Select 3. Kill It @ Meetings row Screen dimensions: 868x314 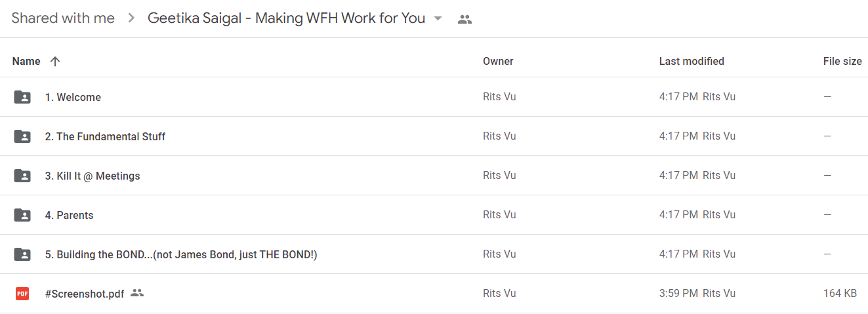[434, 176]
